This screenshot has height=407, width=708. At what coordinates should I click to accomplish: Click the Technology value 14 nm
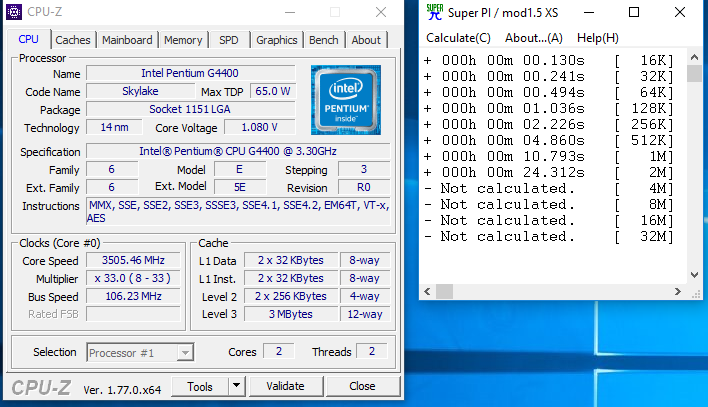click(114, 127)
